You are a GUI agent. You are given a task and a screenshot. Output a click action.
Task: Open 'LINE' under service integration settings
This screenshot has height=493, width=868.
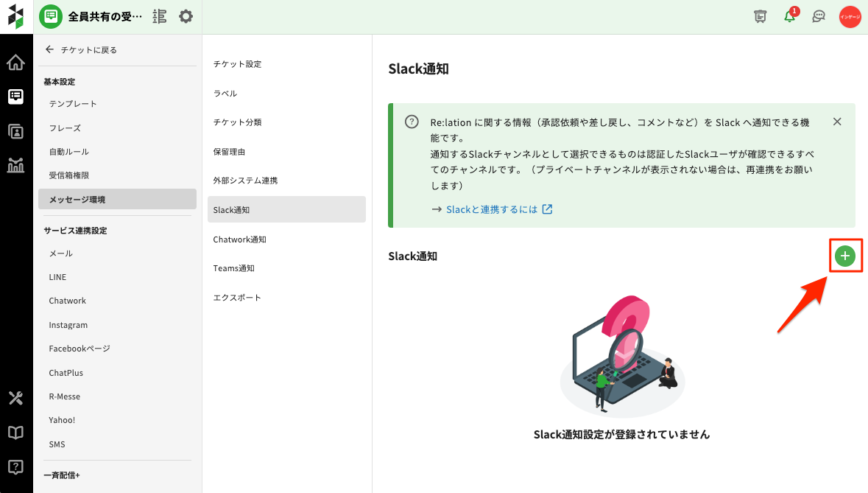pyautogui.click(x=57, y=277)
